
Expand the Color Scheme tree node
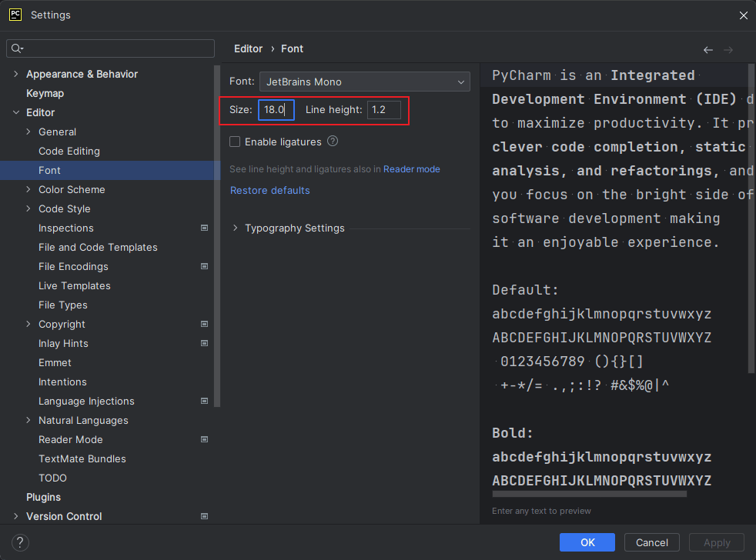tap(28, 190)
